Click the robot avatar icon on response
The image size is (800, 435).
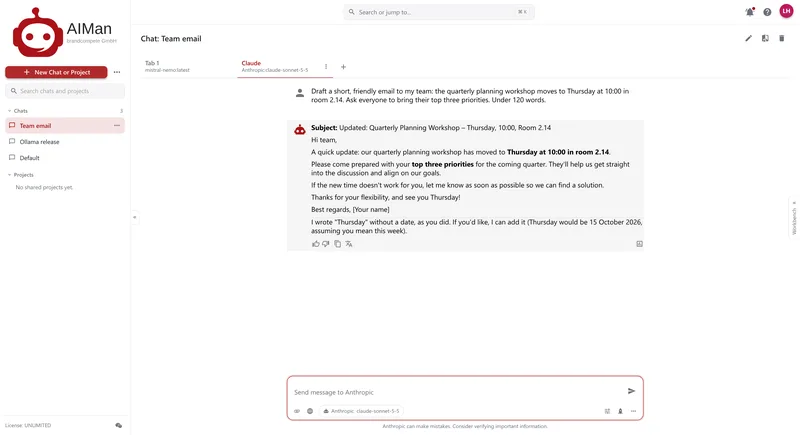299,130
